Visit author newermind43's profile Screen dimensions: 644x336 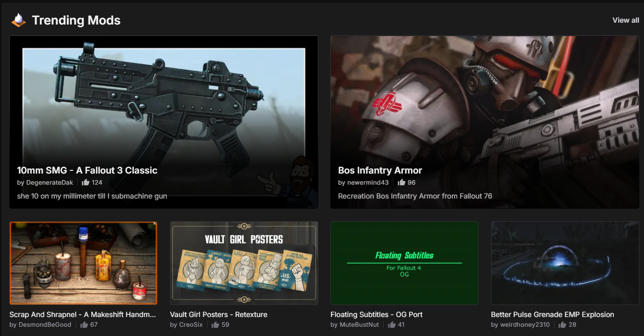[x=368, y=182]
